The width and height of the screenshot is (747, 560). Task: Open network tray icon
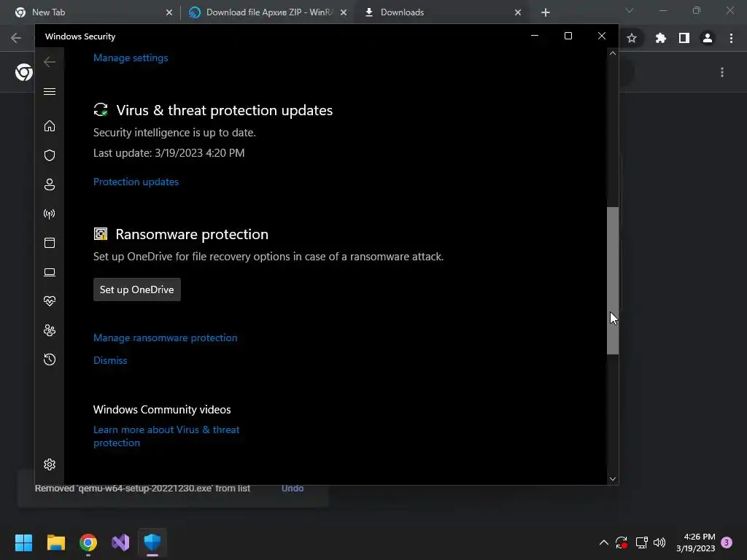click(x=641, y=542)
